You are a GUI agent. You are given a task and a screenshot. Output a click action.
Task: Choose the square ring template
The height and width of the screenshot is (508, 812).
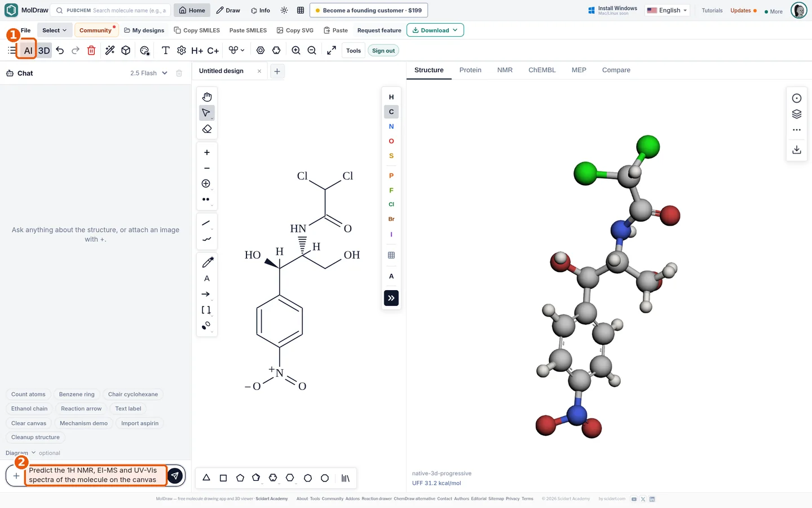point(223,478)
